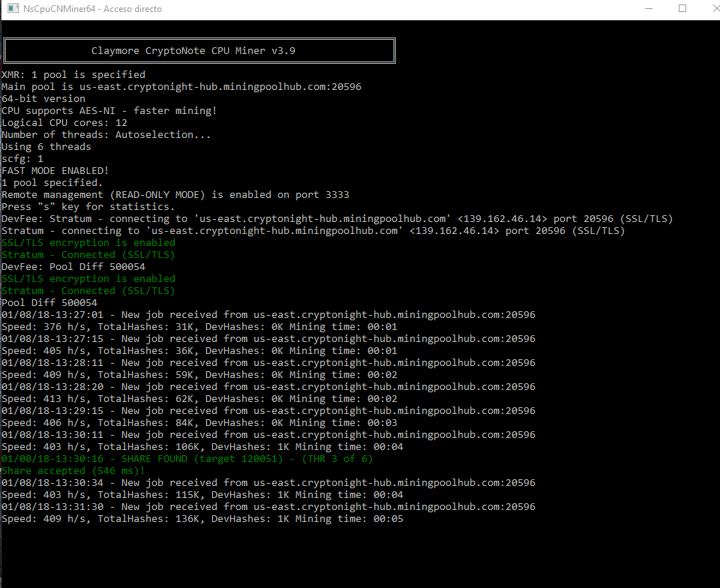The image size is (720, 588).
Task: Click the '1 pool specified.' line
Action: click(52, 183)
